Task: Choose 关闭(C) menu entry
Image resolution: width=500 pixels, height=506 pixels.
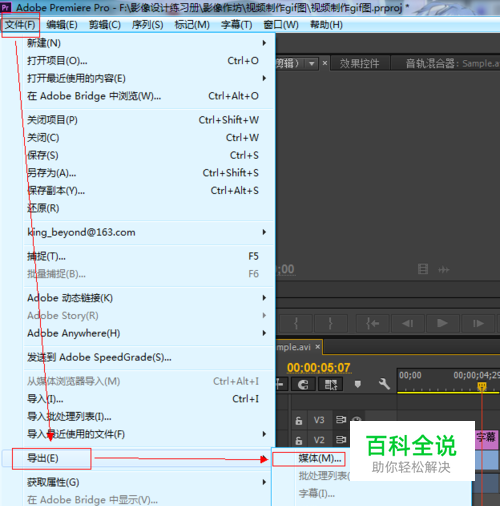Action: click(x=148, y=138)
